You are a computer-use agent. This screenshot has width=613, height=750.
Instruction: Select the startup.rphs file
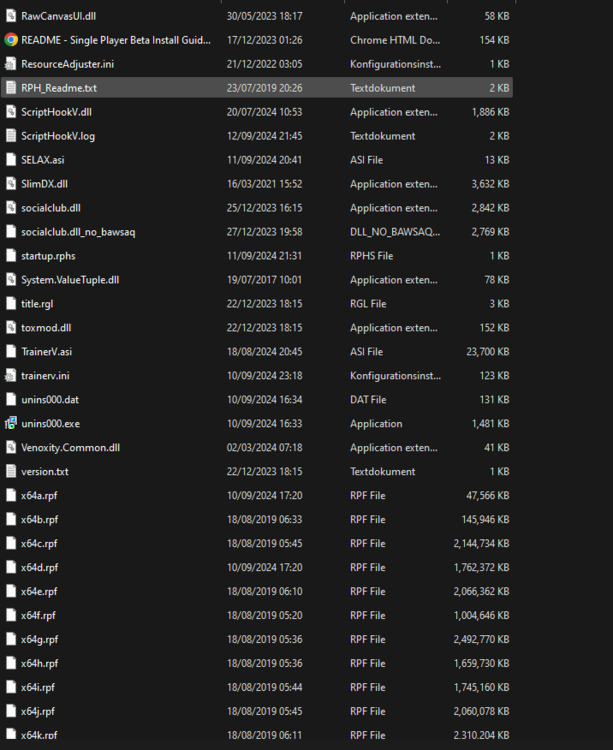[47, 256]
